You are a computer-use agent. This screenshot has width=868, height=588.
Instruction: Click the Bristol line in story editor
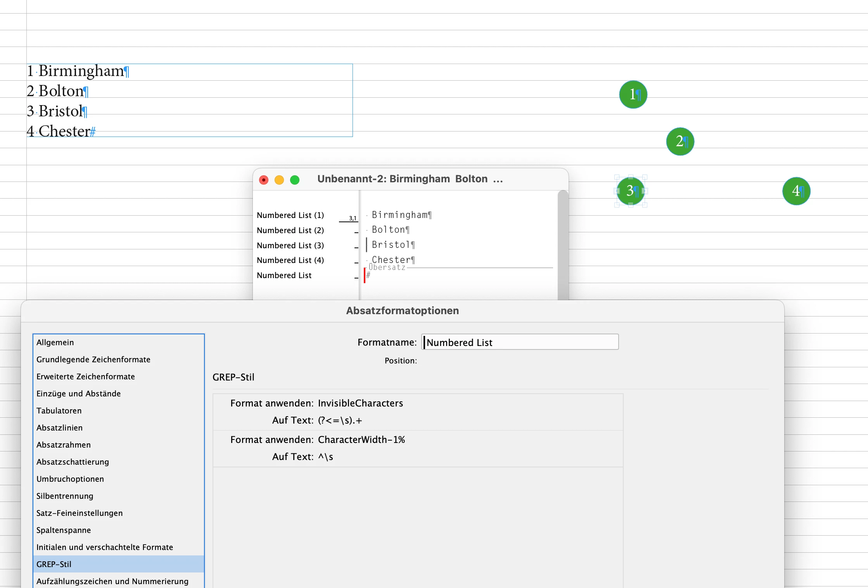pyautogui.click(x=390, y=245)
